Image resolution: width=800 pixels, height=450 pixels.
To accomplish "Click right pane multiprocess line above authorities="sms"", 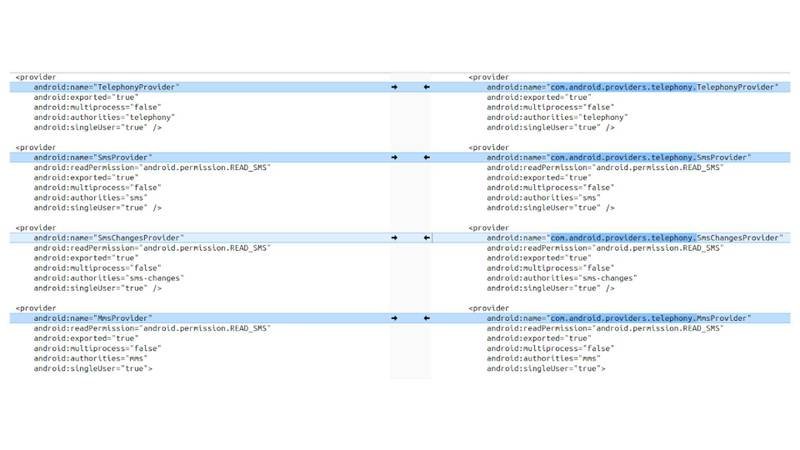I will [x=551, y=188].
